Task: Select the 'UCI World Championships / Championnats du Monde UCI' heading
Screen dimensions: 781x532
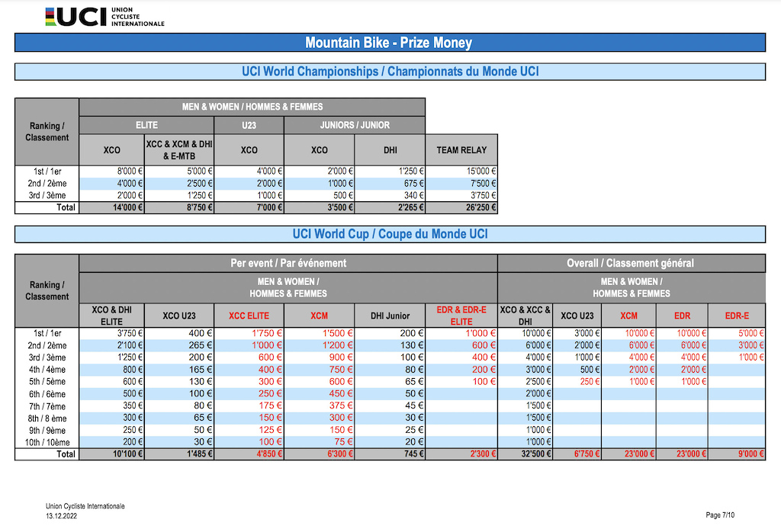Action: tap(390, 72)
